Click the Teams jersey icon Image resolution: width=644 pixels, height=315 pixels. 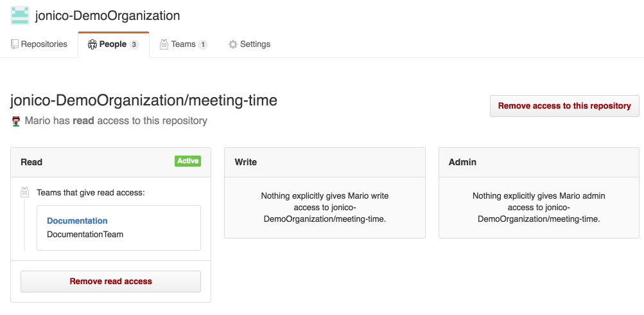[164, 44]
